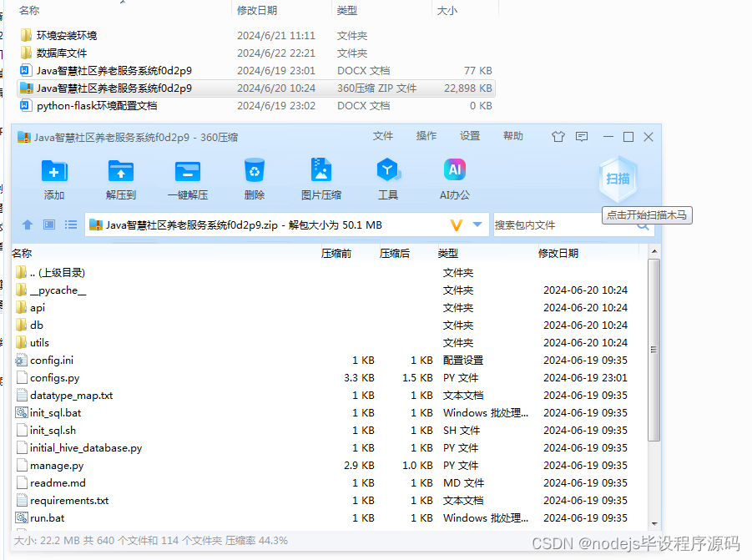Open the feedback comment icon near titlebar
Screen dimensions: 752x560
pyautogui.click(x=581, y=137)
